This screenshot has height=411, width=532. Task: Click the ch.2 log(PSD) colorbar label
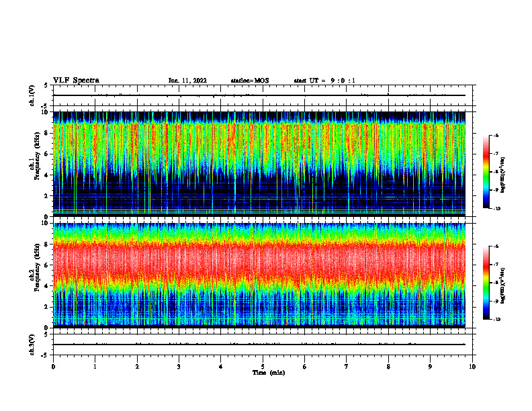pos(503,285)
